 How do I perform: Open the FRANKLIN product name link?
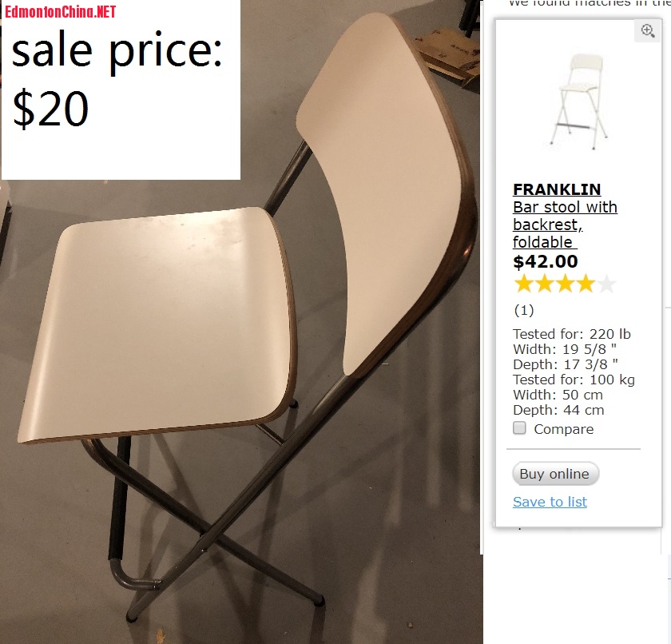point(557,189)
